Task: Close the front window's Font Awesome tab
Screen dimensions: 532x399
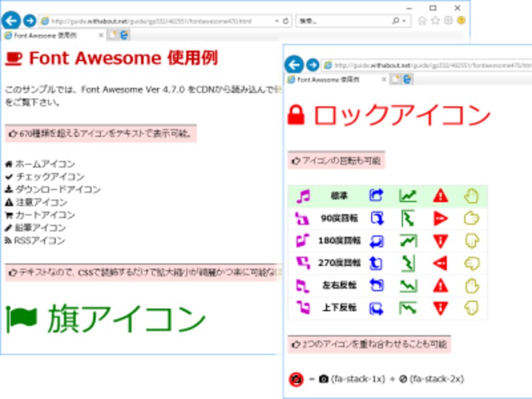Action: (x=384, y=79)
